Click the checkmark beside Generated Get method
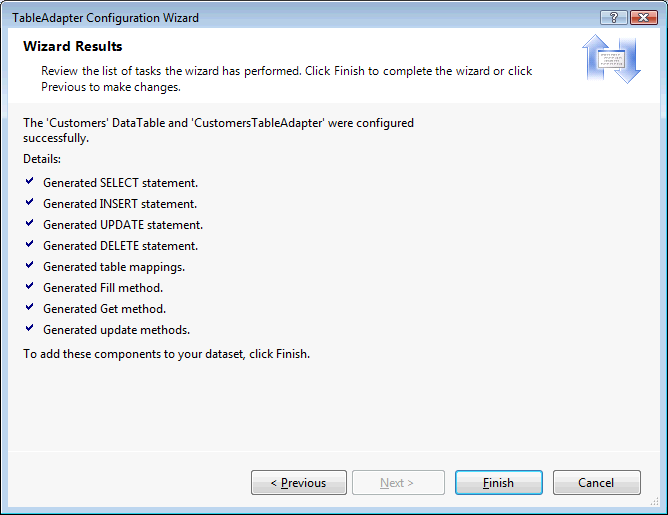This screenshot has width=668, height=515. (x=30, y=308)
